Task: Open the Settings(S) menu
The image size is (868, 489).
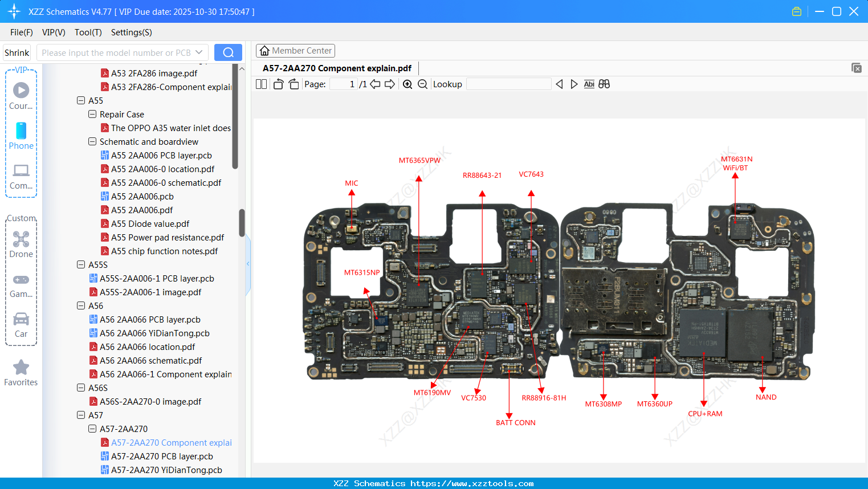Action: point(132,32)
